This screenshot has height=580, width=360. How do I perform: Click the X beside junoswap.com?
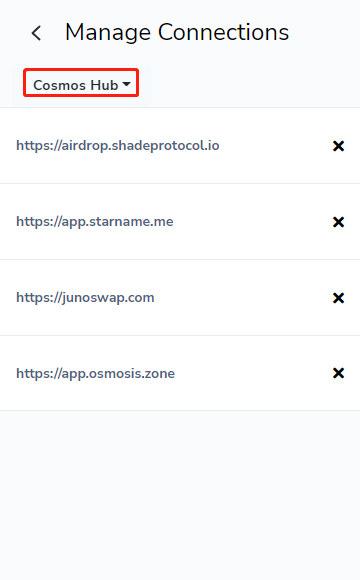click(338, 298)
